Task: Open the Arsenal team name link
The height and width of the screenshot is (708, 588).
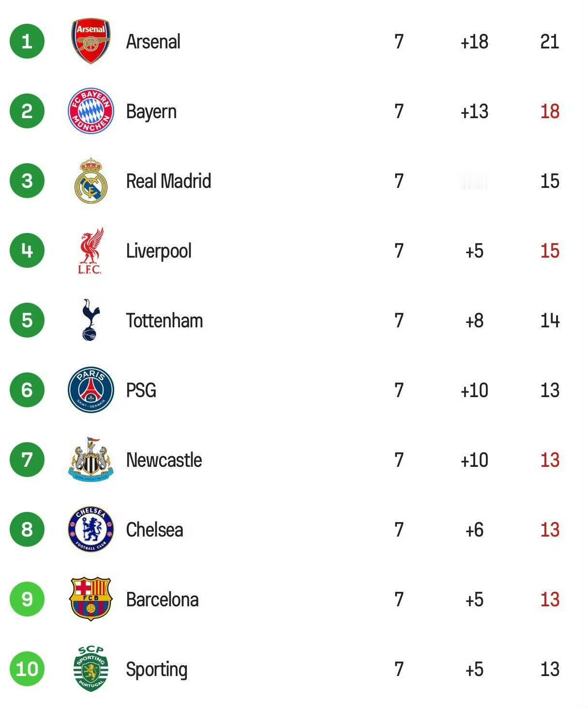Action: 153,42
